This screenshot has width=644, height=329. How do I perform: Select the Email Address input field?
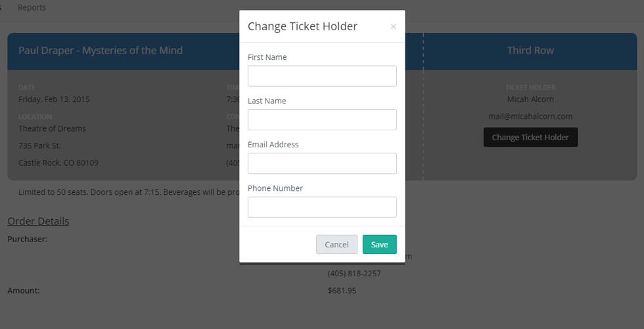tap(322, 163)
